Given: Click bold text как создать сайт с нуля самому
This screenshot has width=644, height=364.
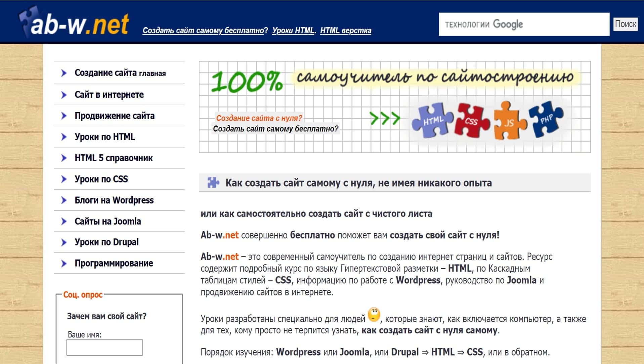Looking at the screenshot, I should [429, 330].
